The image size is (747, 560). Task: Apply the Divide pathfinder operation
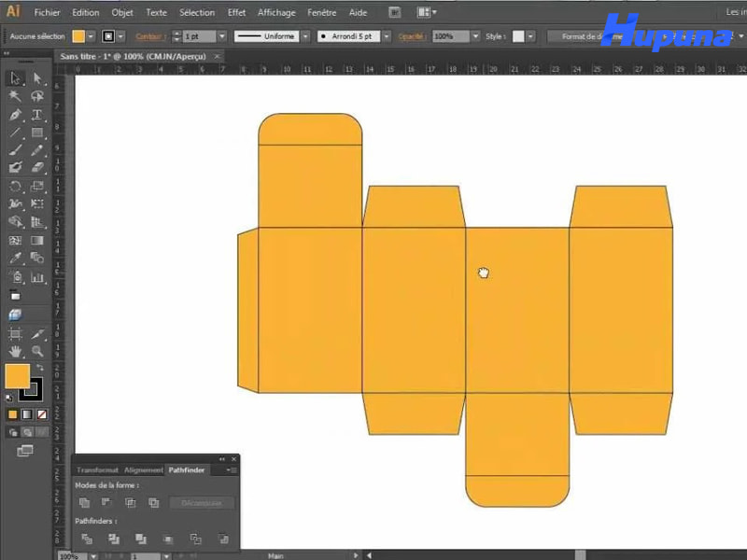(x=86, y=539)
